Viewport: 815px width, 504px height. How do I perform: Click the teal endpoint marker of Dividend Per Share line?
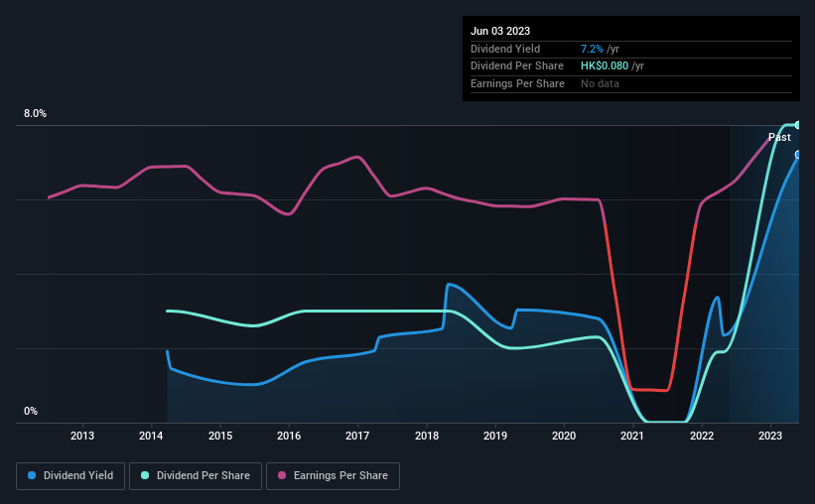[798, 125]
